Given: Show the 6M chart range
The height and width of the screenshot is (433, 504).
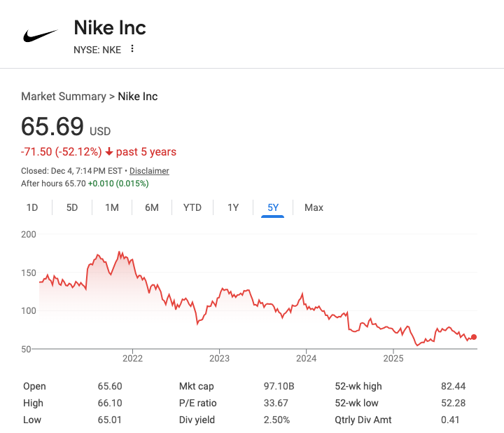Looking at the screenshot, I should click(x=152, y=207).
